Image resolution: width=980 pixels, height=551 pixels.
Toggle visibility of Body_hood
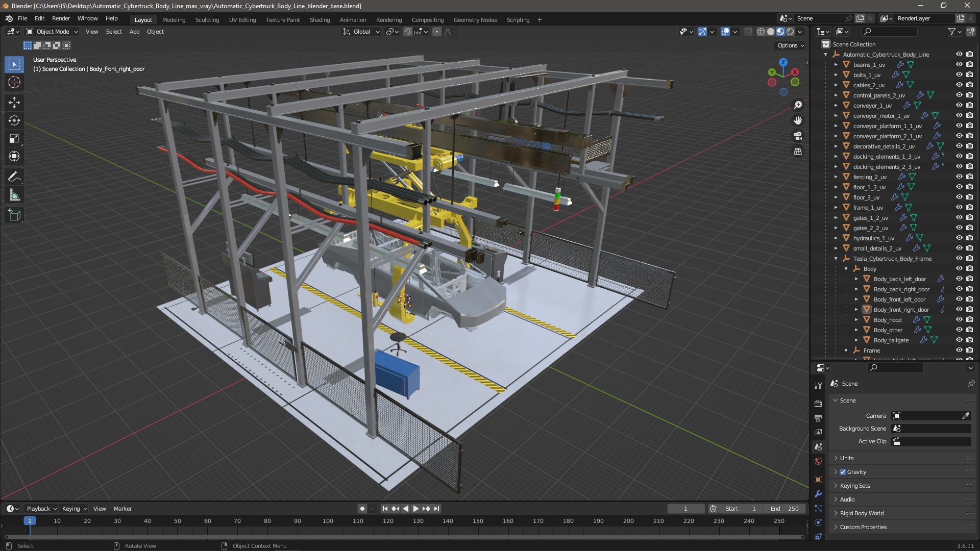(959, 320)
